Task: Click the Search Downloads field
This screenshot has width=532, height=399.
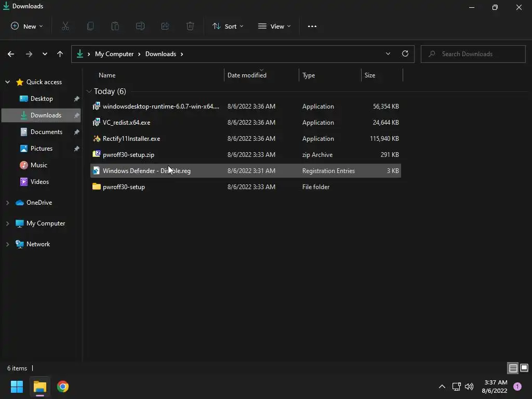Action: click(x=473, y=54)
